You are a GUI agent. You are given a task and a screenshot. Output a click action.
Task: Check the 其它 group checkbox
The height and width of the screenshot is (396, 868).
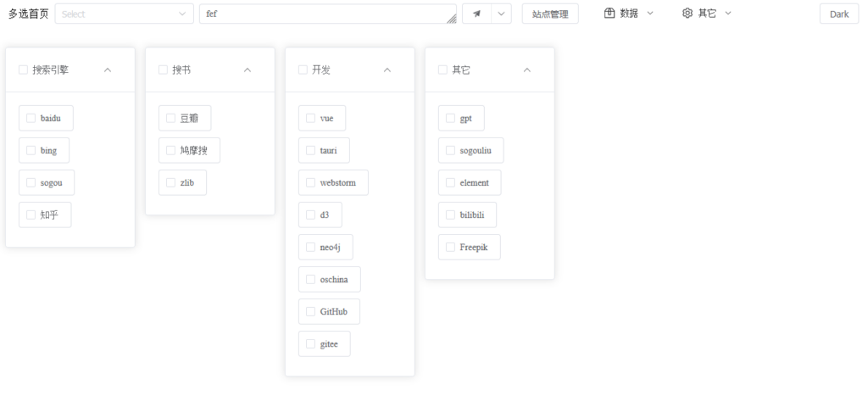[442, 70]
